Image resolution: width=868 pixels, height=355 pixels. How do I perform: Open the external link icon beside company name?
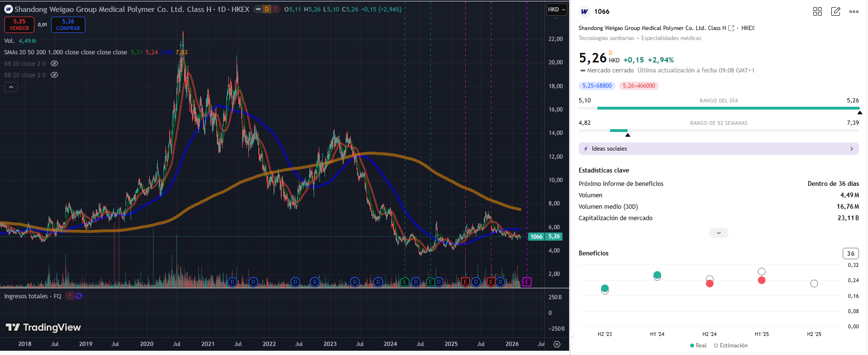coord(731,28)
